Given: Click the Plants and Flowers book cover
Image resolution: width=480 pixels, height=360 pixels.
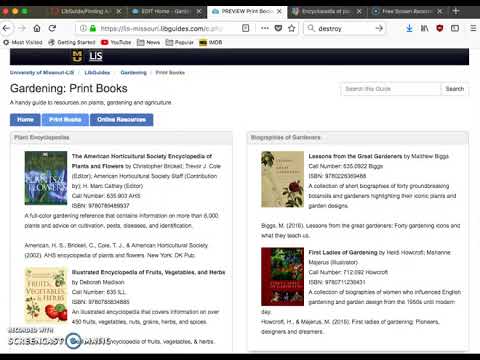Looking at the screenshot, I should tap(46, 178).
